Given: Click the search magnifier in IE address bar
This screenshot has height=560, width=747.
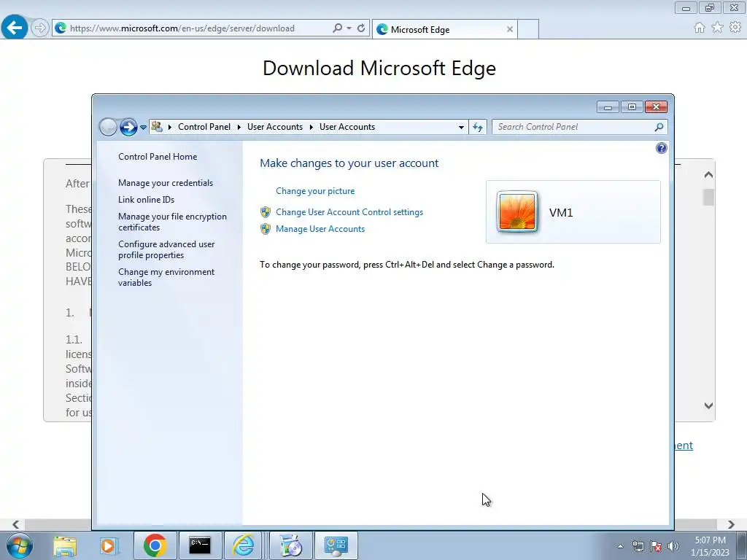Looking at the screenshot, I should (x=337, y=28).
